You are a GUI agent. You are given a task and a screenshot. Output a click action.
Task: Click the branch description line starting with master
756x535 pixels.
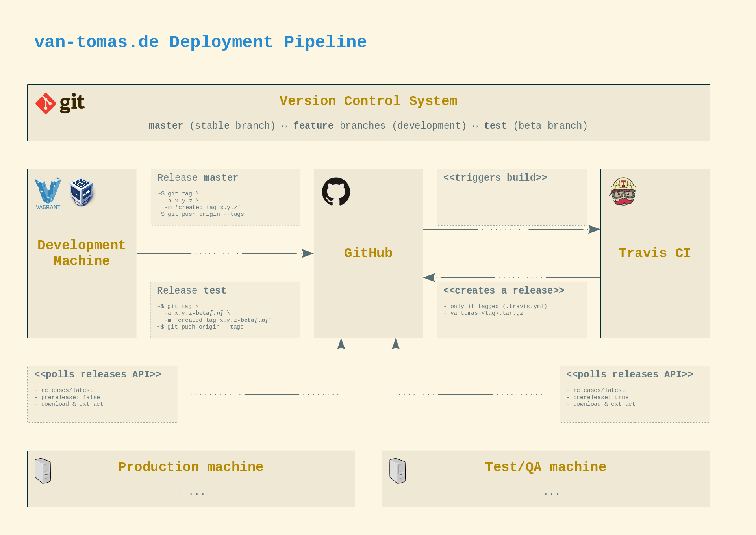pyautogui.click(x=368, y=126)
